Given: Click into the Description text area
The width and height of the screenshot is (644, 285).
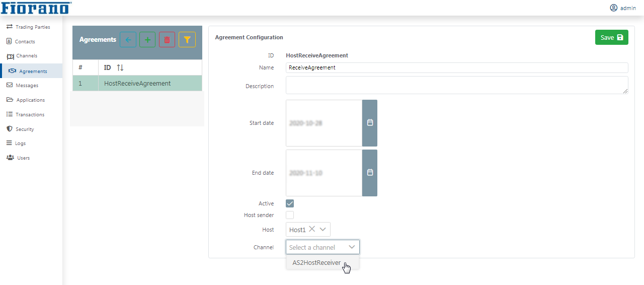Looking at the screenshot, I should [457, 85].
